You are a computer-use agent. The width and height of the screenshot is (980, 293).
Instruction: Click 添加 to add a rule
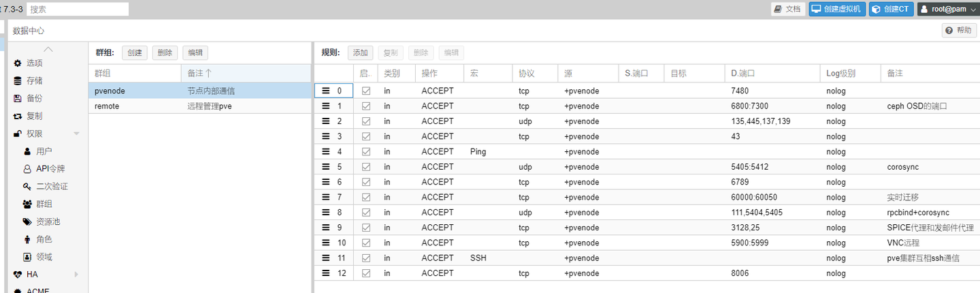(360, 52)
